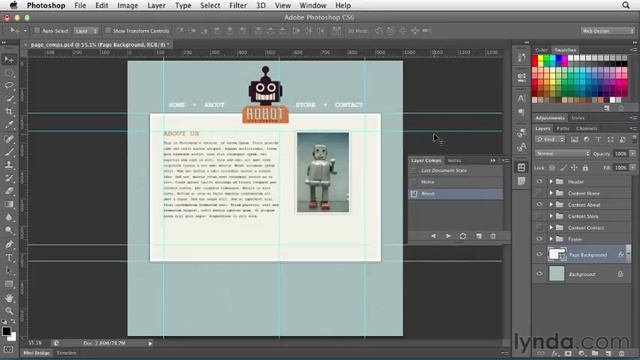Switch to the Color tab

point(541,50)
